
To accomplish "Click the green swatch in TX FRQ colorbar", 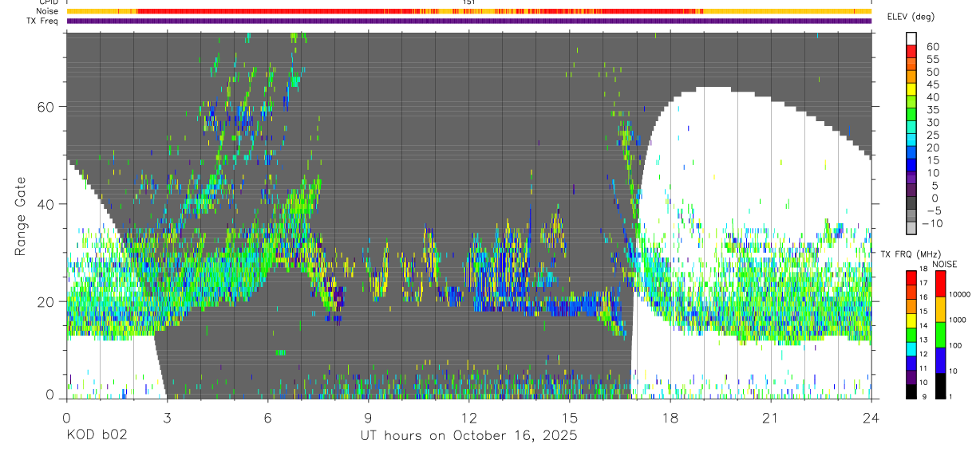I will pyautogui.click(x=911, y=335).
